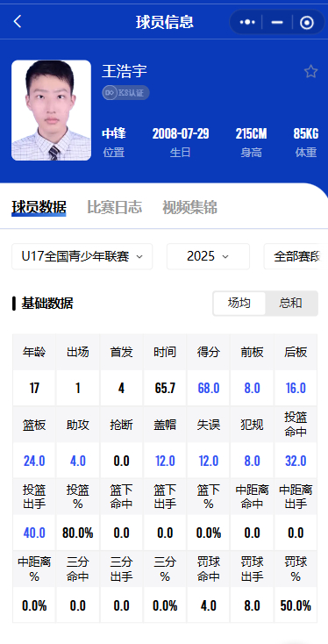Viewport: 328px width, 644px height.
Task: Click the 罚球% value 50.0%
Action: [296, 605]
